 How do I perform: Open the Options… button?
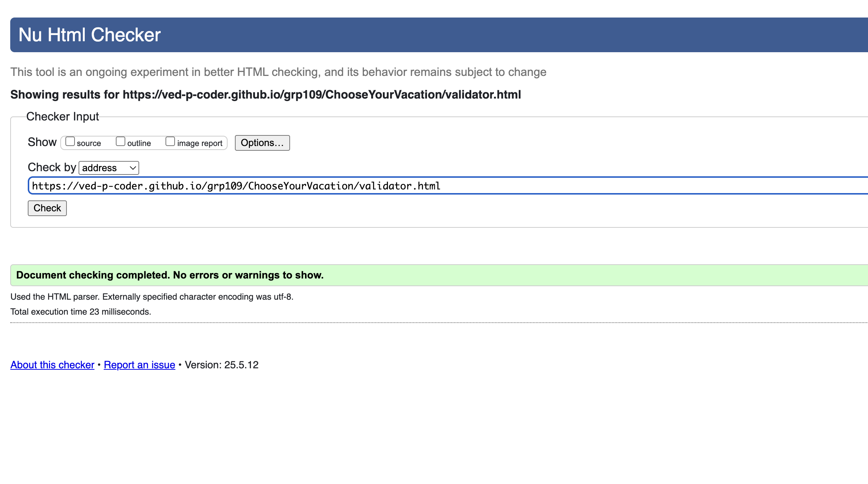[262, 143]
